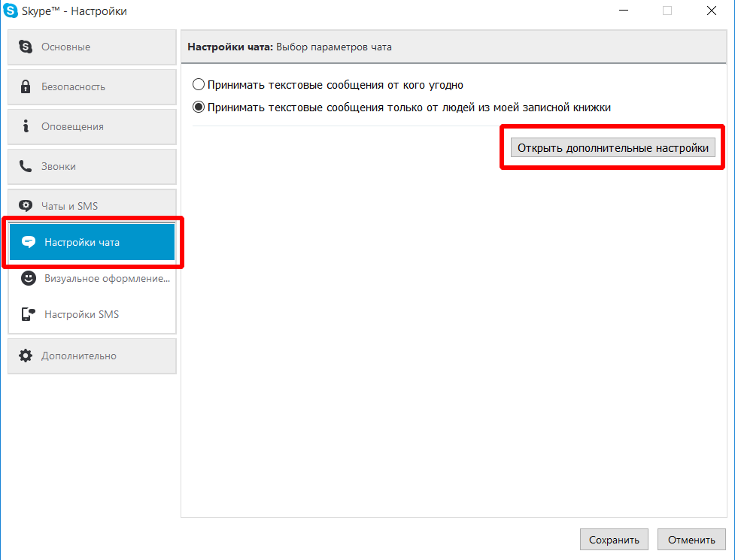The height and width of the screenshot is (560, 735).
Task: Click the padlock icon beside Безопасность
Action: pos(26,87)
